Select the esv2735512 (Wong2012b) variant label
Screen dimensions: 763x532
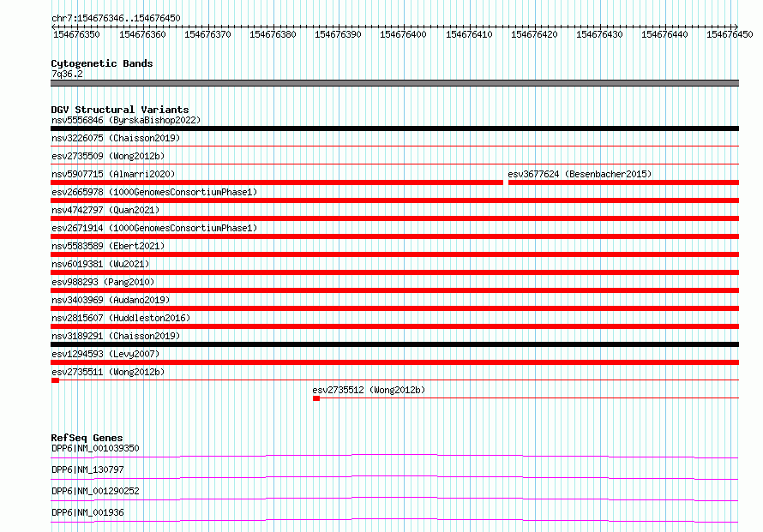pos(369,390)
